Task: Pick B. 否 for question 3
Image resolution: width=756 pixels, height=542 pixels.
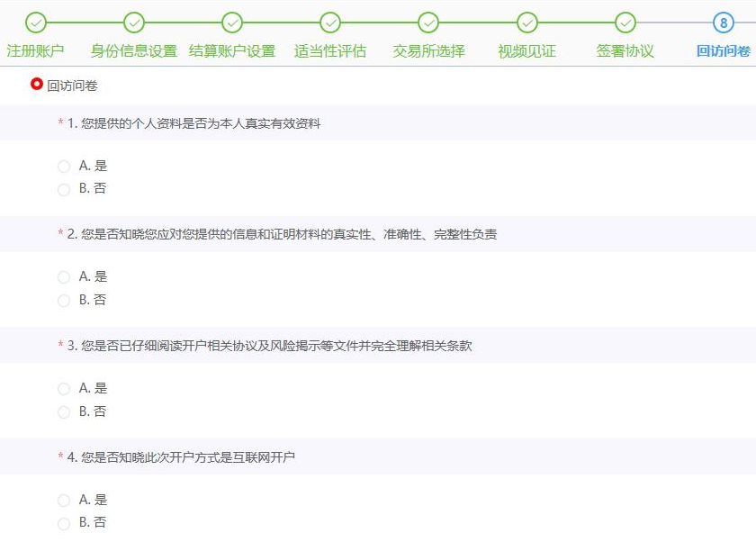Action: point(64,411)
